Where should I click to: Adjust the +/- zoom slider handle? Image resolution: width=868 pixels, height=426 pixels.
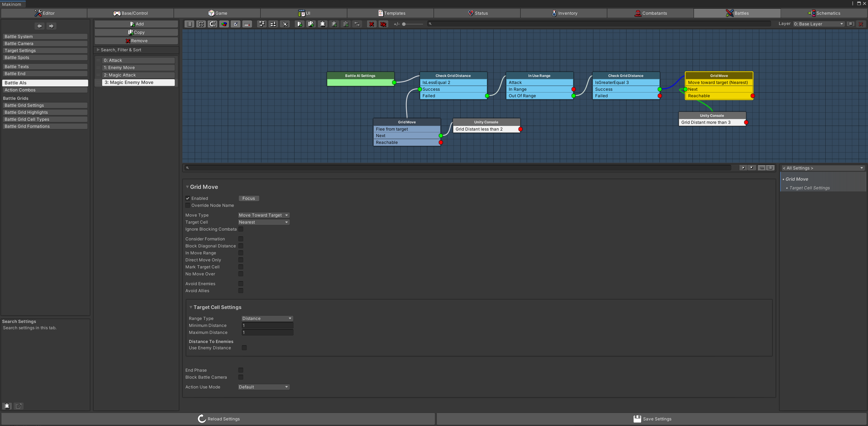click(404, 24)
